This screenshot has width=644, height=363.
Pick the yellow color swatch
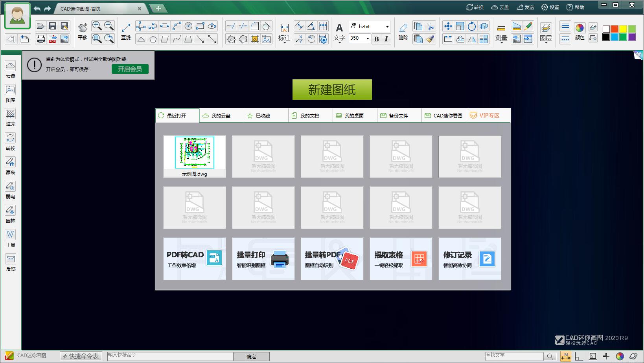[x=623, y=29]
